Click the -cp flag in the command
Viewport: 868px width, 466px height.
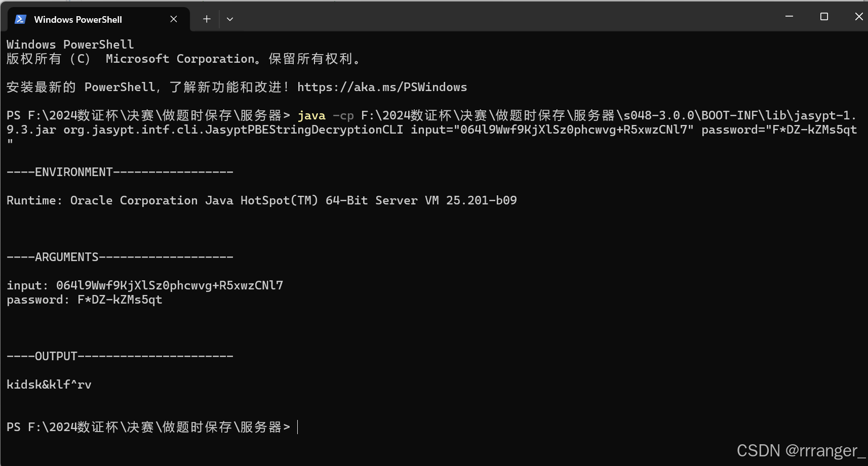point(343,116)
